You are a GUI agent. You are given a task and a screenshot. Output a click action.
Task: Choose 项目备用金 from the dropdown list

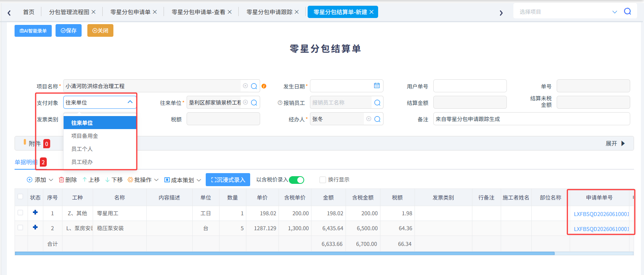pyautogui.click(x=100, y=136)
